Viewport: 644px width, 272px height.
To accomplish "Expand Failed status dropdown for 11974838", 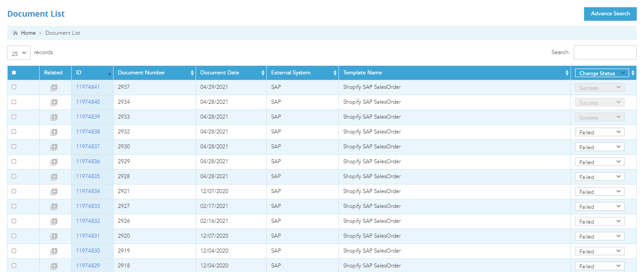I will click(599, 132).
